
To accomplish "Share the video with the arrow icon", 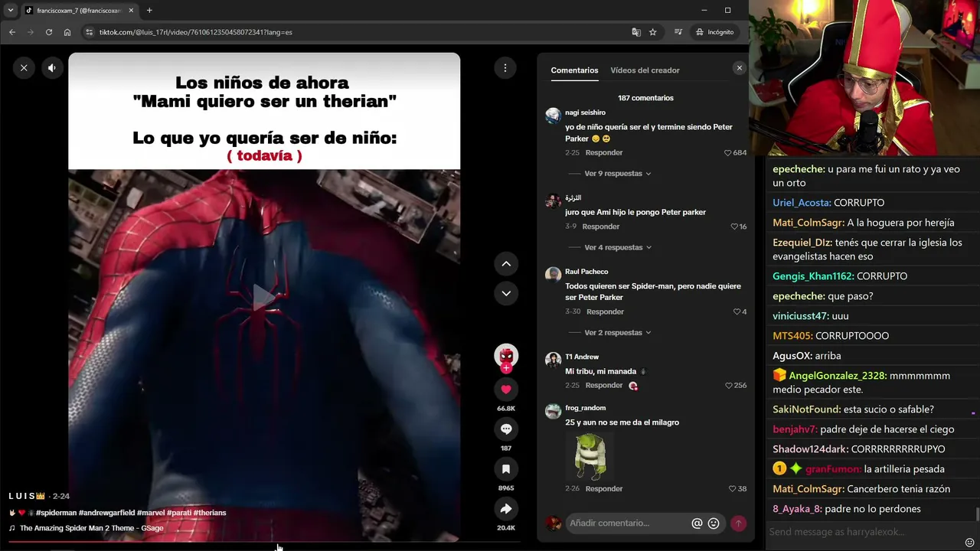I will click(x=506, y=509).
